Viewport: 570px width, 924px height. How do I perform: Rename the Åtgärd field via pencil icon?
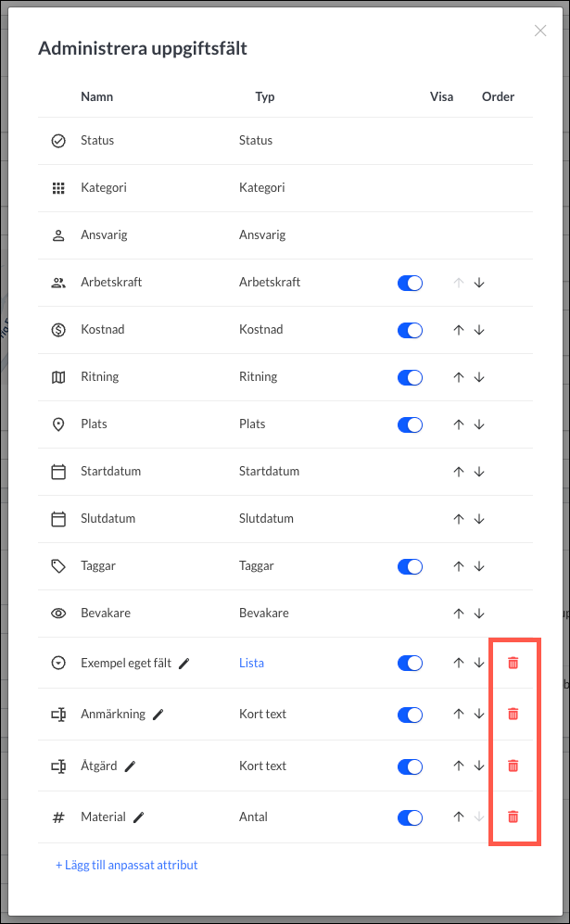point(131,766)
